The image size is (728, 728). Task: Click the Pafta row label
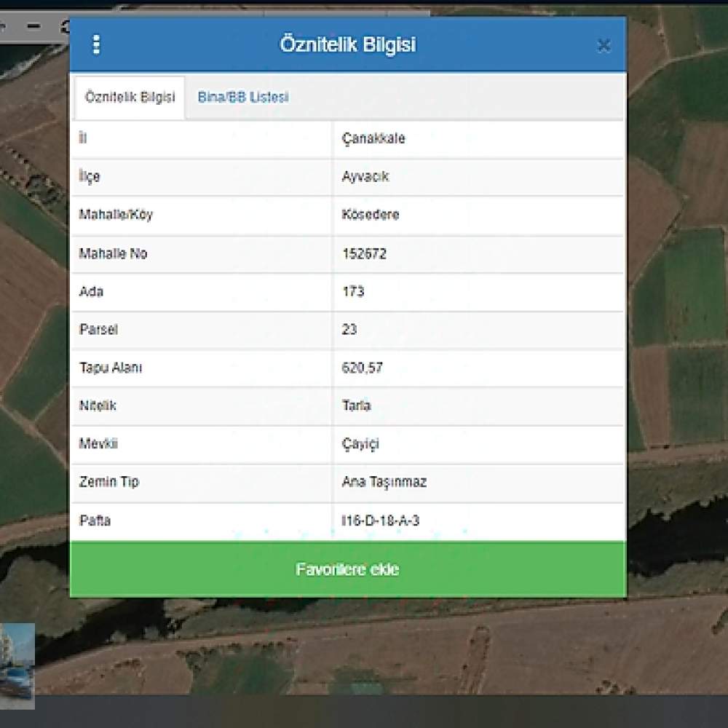point(95,521)
